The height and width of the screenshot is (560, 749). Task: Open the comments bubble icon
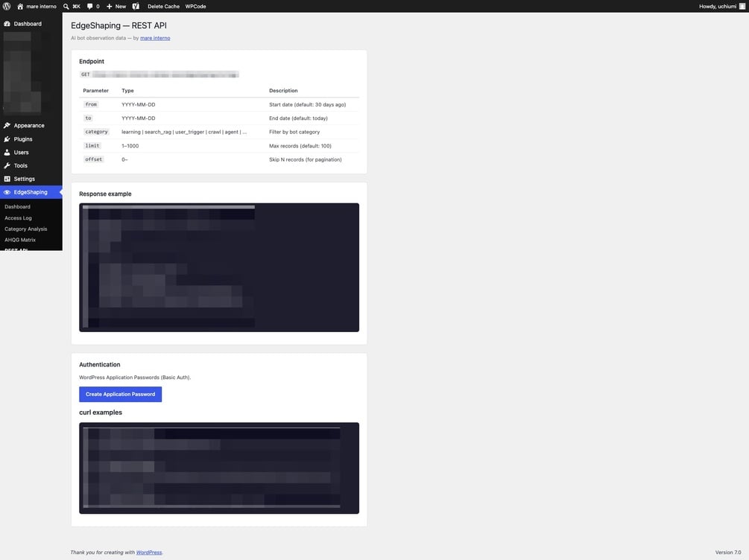(x=89, y=6)
